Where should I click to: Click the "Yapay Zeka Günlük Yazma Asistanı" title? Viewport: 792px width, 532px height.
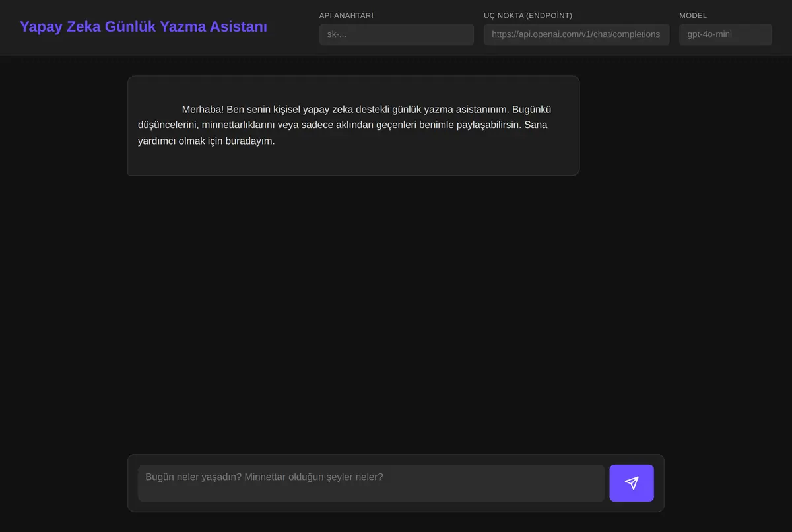point(144,27)
